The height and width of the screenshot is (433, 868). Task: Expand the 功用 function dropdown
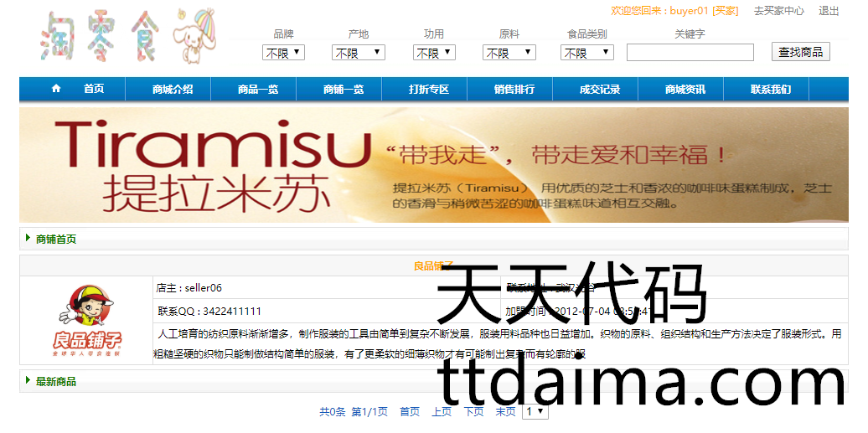(x=434, y=53)
